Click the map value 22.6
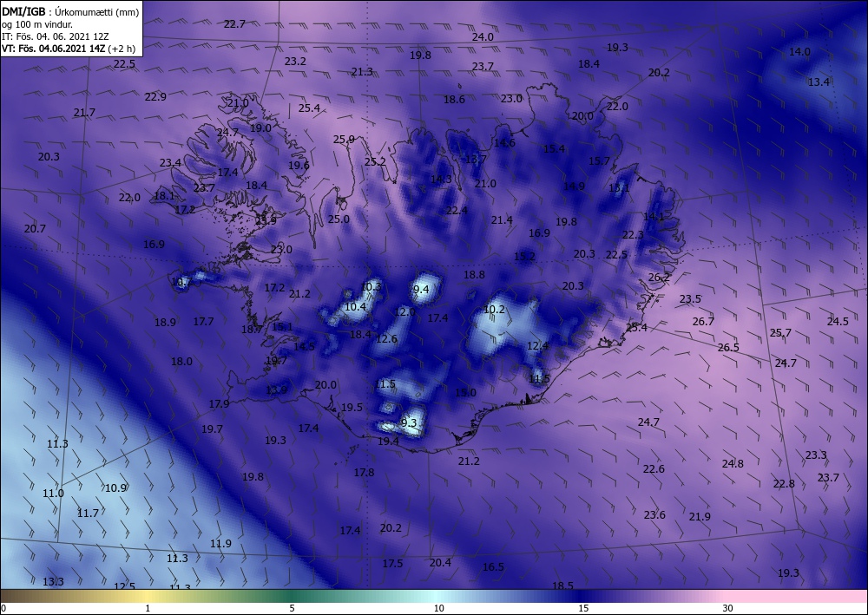The width and height of the screenshot is (868, 615). coord(654,469)
